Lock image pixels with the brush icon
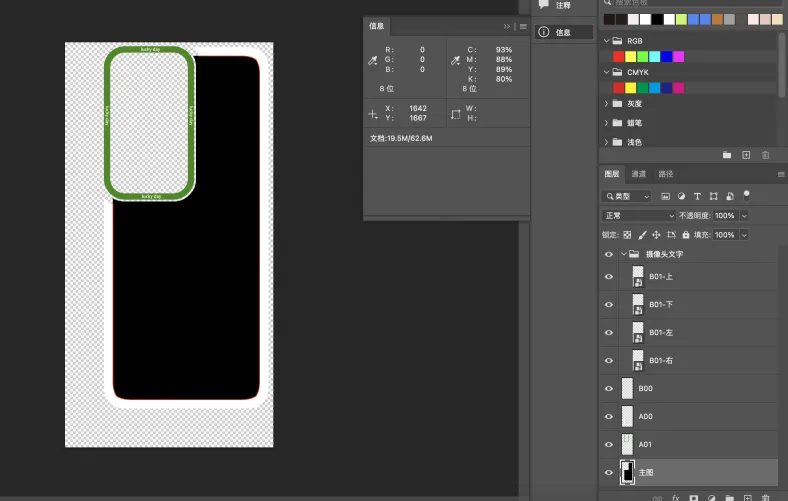Screen dimensions: 788x501 click(641, 235)
